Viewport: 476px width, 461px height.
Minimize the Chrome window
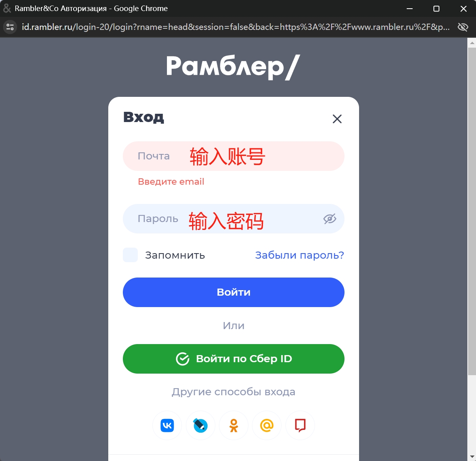coord(409,8)
